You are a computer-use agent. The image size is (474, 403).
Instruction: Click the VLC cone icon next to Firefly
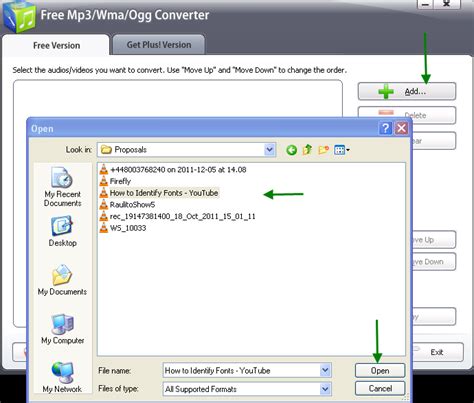tap(104, 181)
